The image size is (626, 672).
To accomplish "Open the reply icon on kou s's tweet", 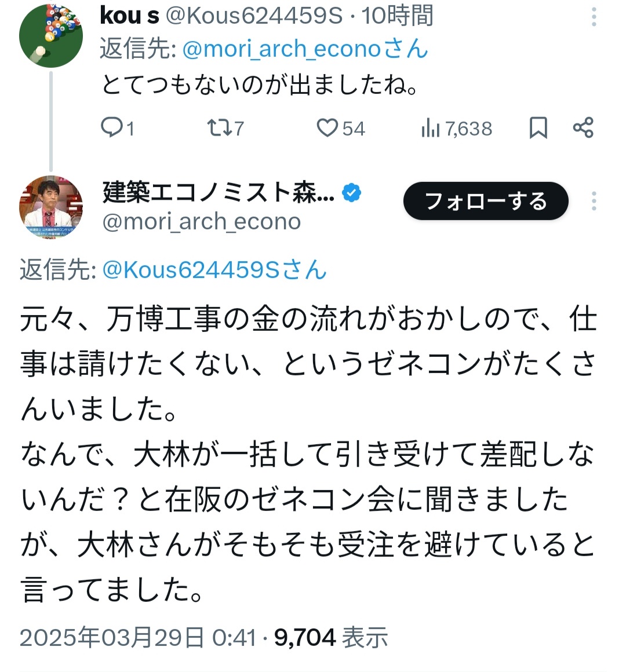I will coord(111,127).
